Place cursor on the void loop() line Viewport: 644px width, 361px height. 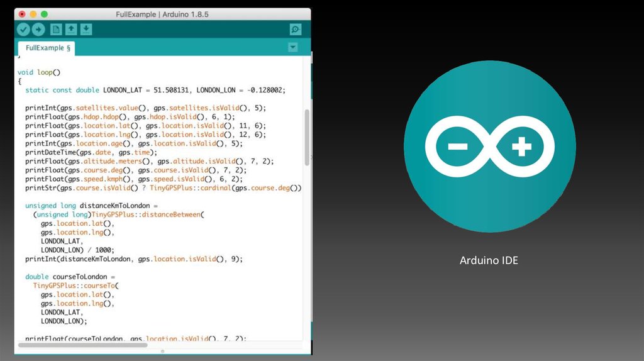tap(39, 72)
